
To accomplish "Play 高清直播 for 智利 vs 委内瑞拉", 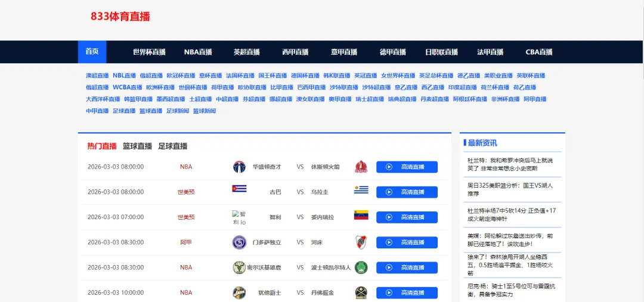I will click(x=407, y=217).
